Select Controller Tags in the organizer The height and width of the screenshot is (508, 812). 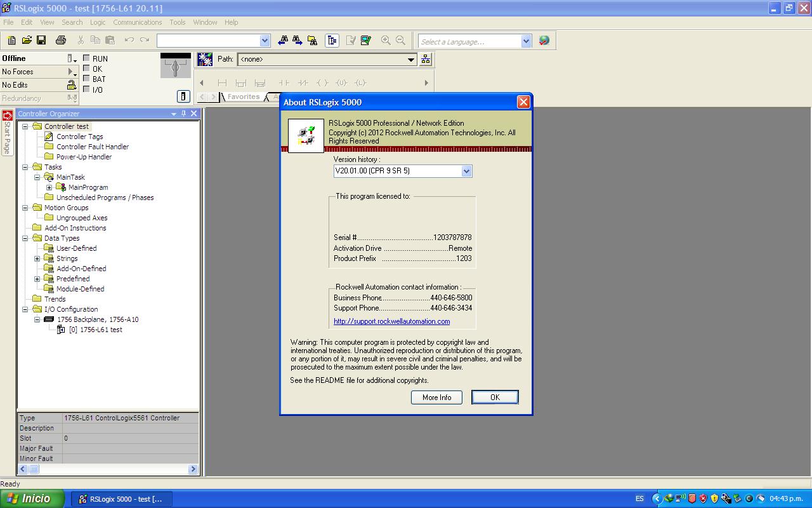coord(79,137)
